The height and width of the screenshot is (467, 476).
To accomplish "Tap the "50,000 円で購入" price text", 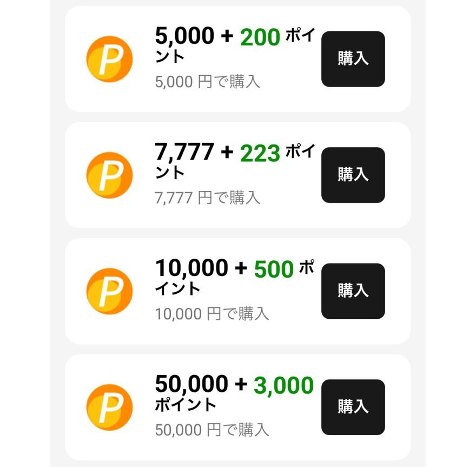I will coord(212,430).
